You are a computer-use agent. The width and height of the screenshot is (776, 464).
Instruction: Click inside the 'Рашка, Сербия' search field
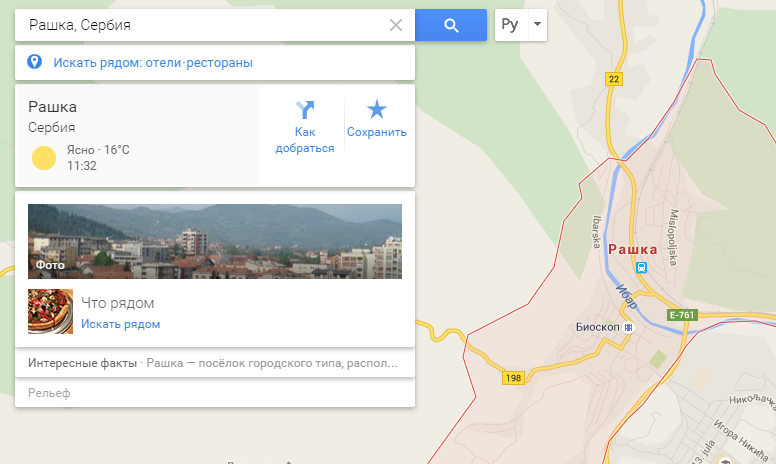tap(200, 25)
